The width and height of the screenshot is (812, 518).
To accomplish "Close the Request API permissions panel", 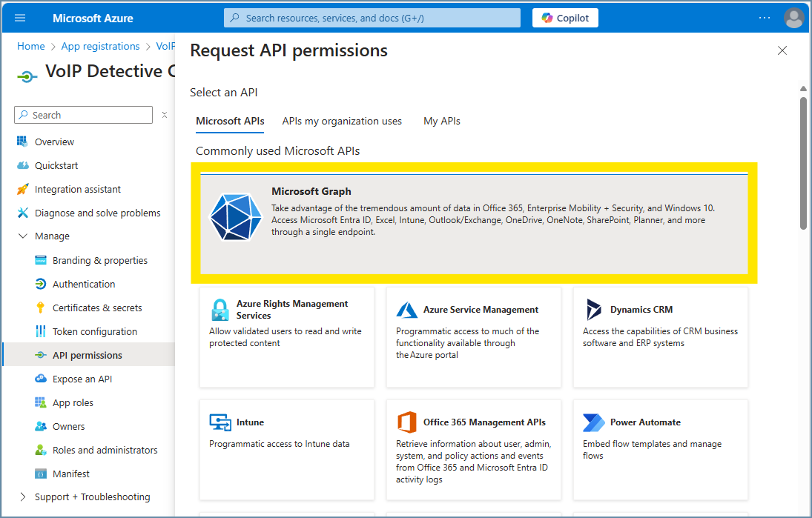I will point(782,50).
